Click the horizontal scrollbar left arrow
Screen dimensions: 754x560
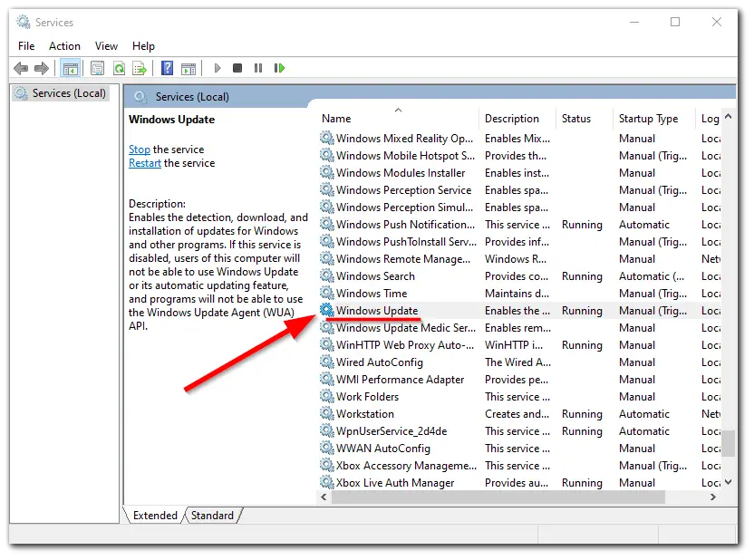(324, 497)
